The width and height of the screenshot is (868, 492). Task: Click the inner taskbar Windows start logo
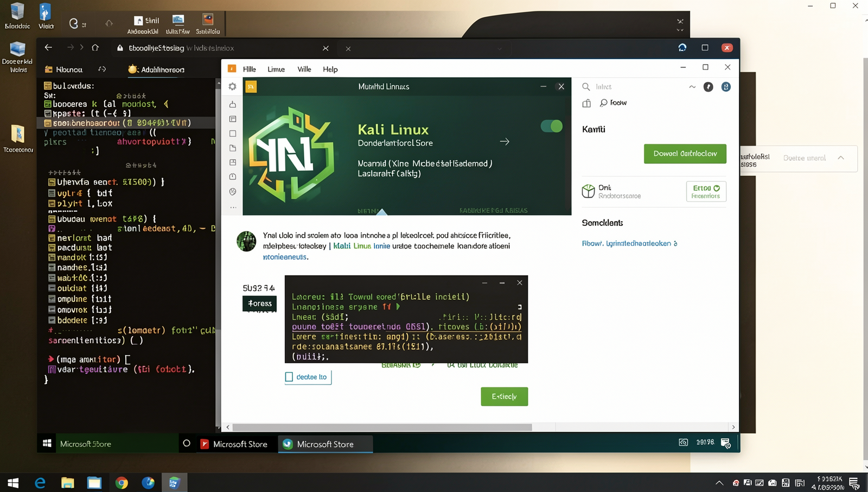(47, 444)
